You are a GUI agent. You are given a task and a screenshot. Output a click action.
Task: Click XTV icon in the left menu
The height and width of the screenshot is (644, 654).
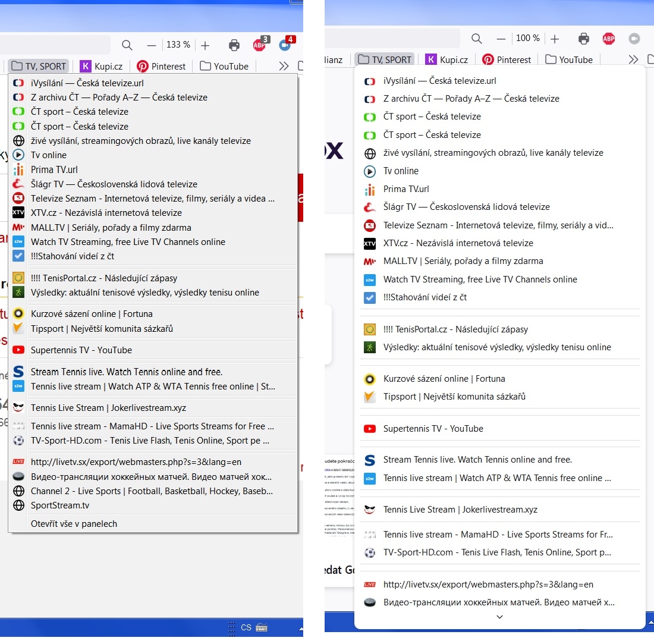18,212
